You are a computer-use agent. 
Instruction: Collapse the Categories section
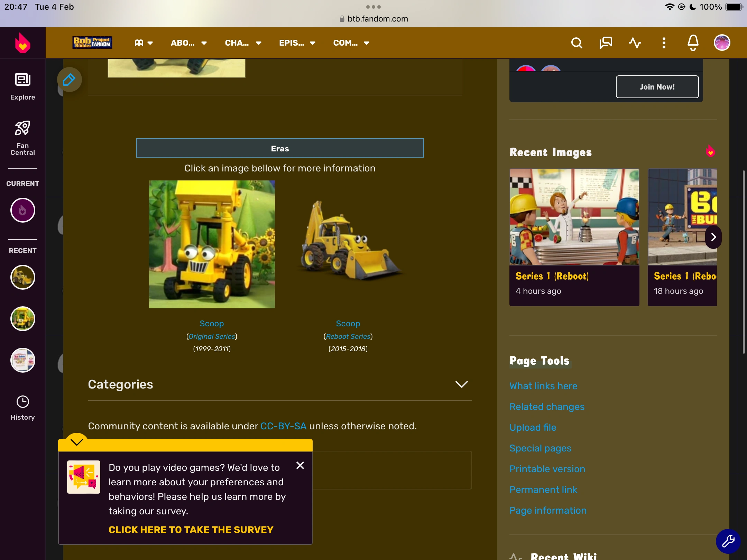point(462,384)
